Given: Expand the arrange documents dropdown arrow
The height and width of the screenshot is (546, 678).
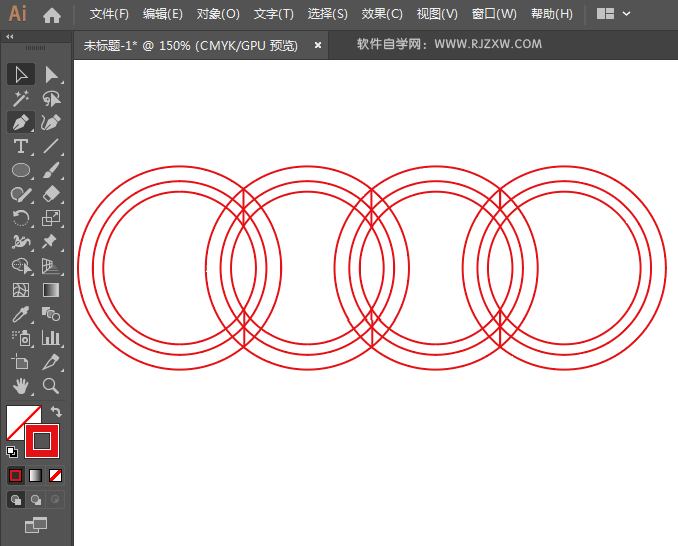Looking at the screenshot, I should pyautogui.click(x=626, y=14).
